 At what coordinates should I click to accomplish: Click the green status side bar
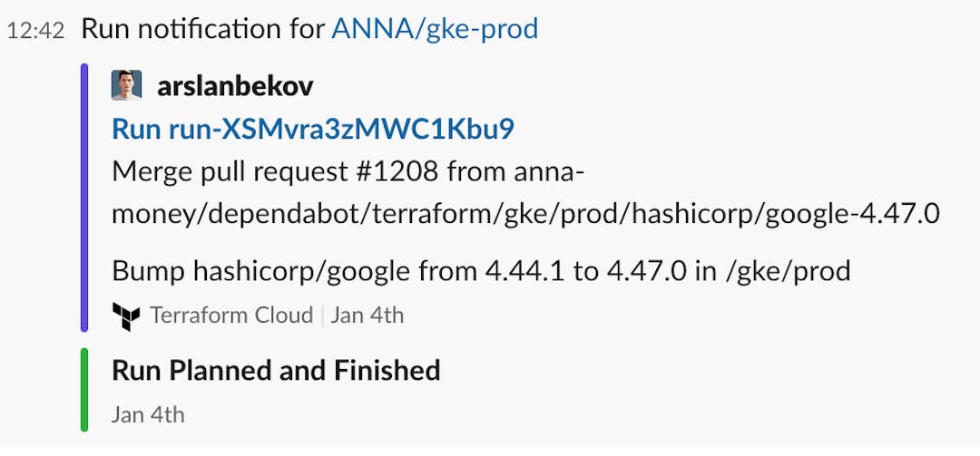[84, 390]
